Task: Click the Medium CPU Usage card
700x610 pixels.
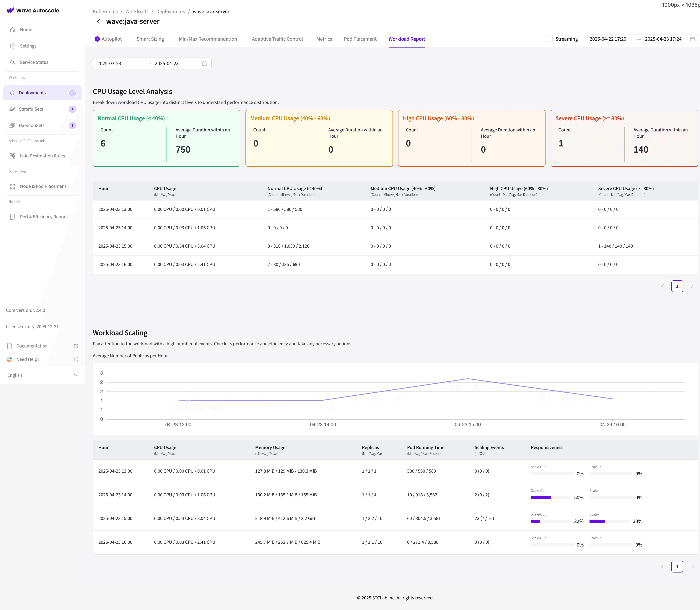Action: coord(319,138)
